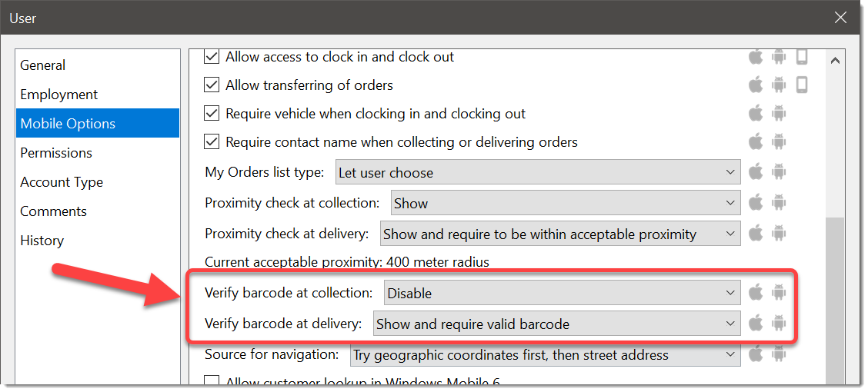View the History section
The width and height of the screenshot is (868, 392).
point(98,241)
